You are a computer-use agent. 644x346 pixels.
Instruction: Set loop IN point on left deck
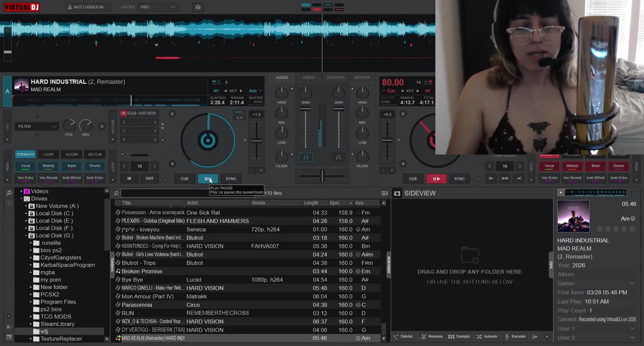point(129,178)
